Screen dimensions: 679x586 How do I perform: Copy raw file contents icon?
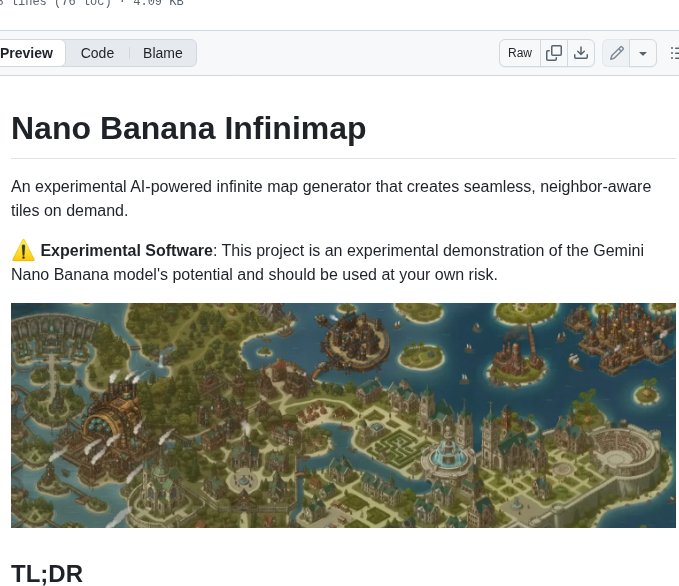coord(554,53)
